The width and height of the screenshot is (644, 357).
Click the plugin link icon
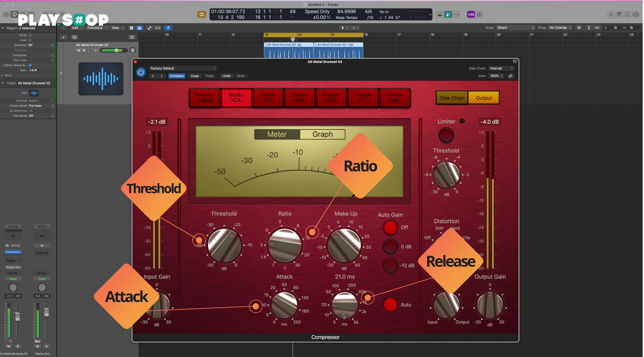(x=511, y=76)
